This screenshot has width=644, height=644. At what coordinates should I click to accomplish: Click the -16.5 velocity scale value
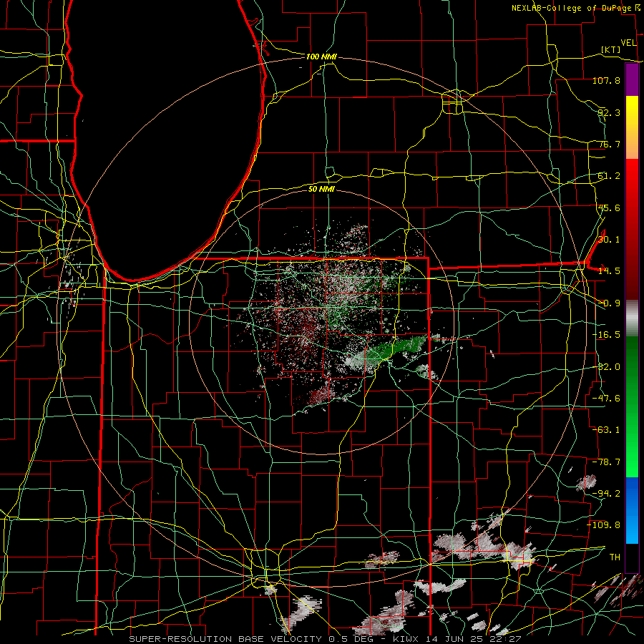click(606, 335)
